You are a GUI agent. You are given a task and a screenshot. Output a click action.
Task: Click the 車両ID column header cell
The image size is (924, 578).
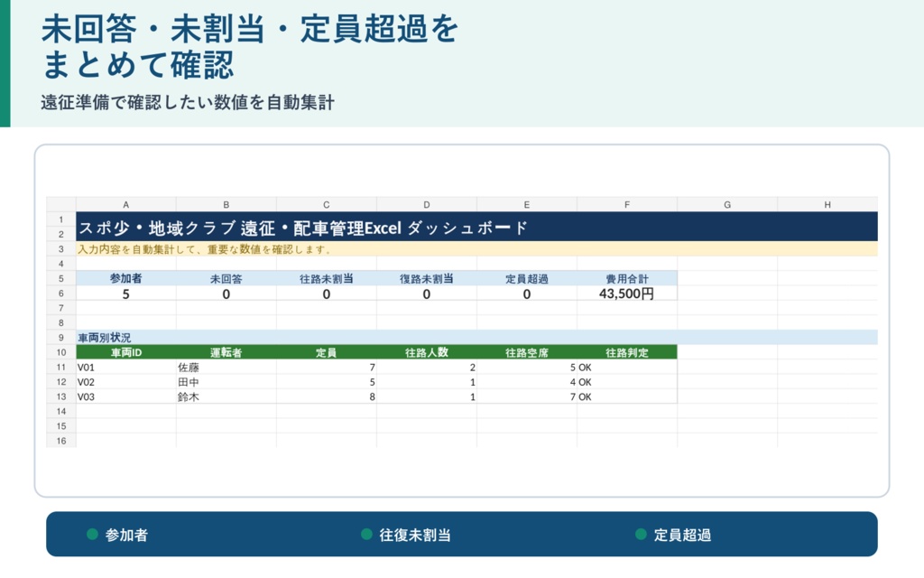(x=126, y=352)
